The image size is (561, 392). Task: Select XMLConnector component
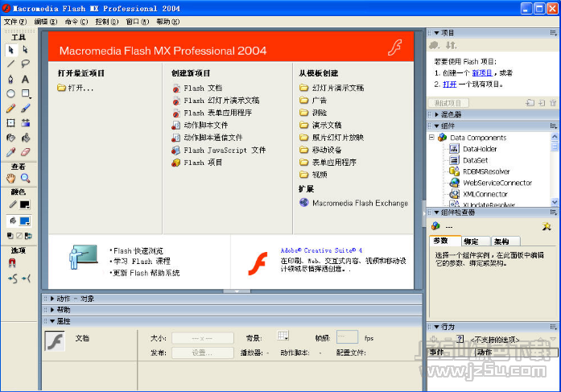tap(479, 194)
